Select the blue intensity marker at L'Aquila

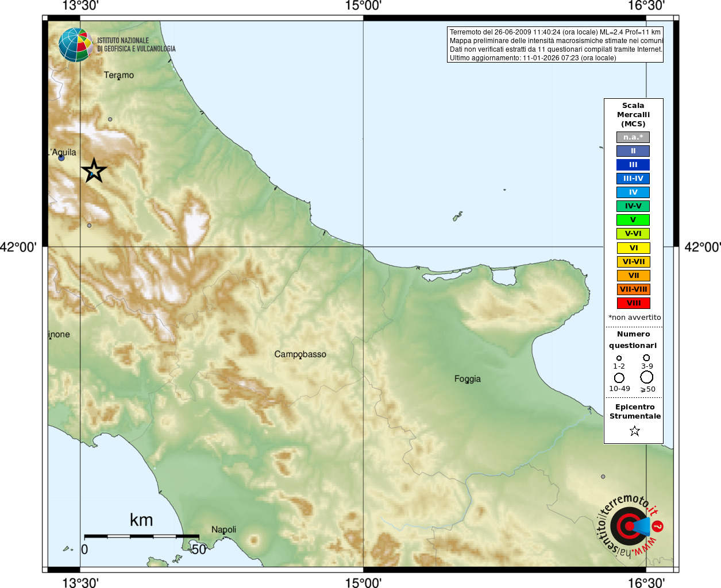(x=61, y=157)
